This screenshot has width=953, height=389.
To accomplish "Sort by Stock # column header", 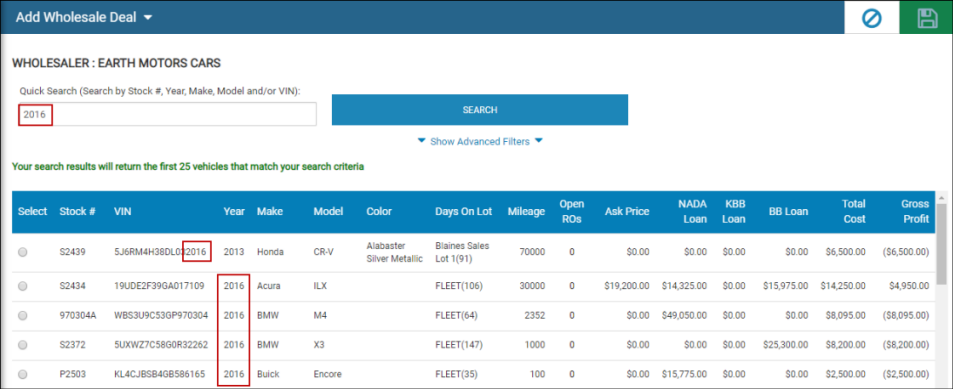I will tap(77, 212).
